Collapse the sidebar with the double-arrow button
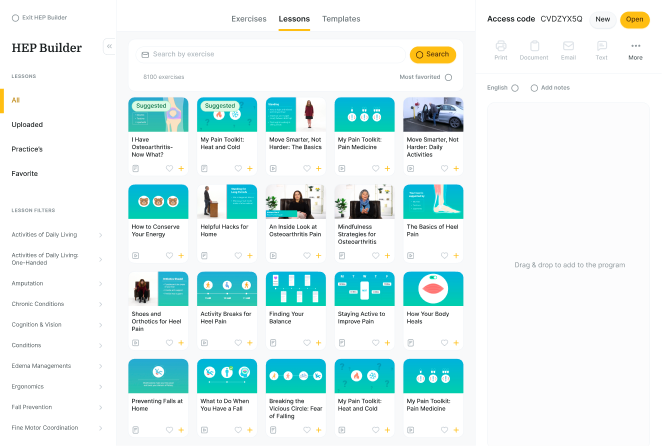Image resolution: width=662 pixels, height=446 pixels. pos(109,46)
